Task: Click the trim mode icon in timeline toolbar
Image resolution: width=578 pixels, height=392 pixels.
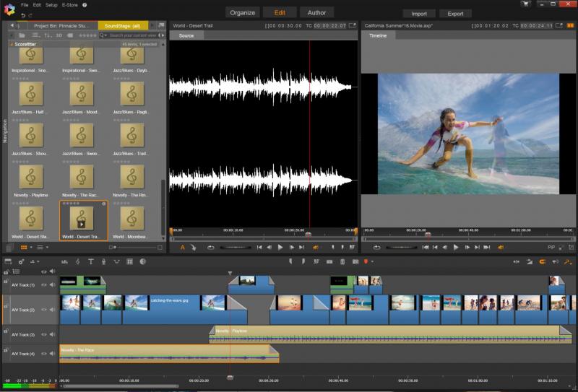Action: pyautogui.click(x=516, y=261)
